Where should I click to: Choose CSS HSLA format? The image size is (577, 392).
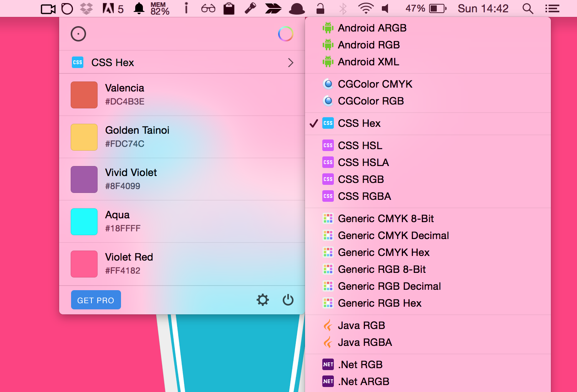(428, 163)
